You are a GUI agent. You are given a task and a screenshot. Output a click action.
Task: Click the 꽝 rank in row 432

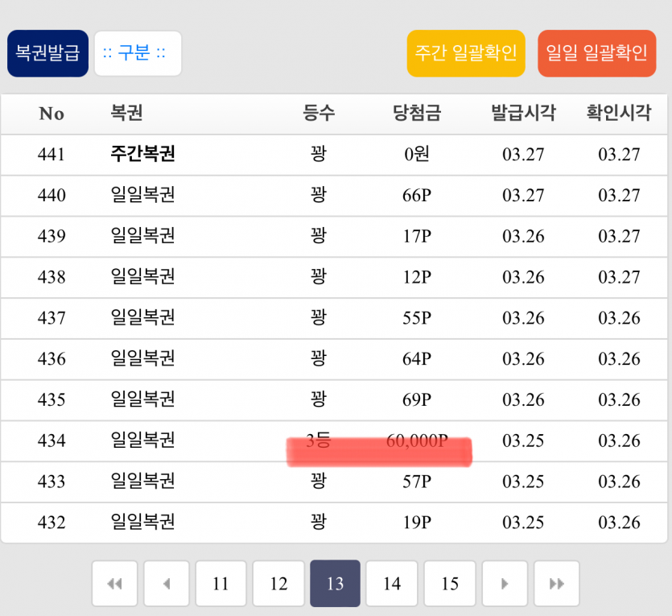[x=319, y=522]
